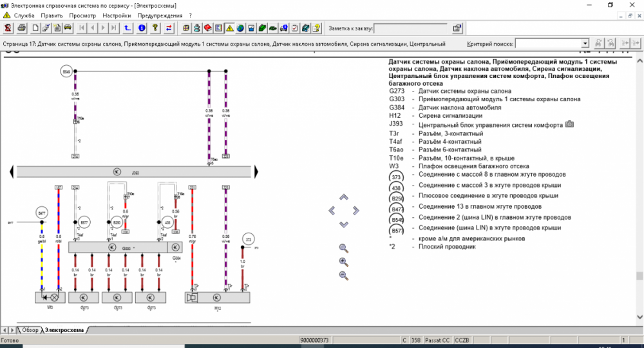Click the yellow question mark help icon

pyautogui.click(x=155, y=28)
